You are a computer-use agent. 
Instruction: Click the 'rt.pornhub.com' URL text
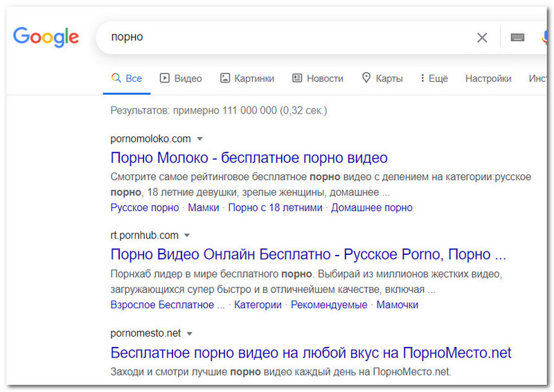[x=144, y=235]
